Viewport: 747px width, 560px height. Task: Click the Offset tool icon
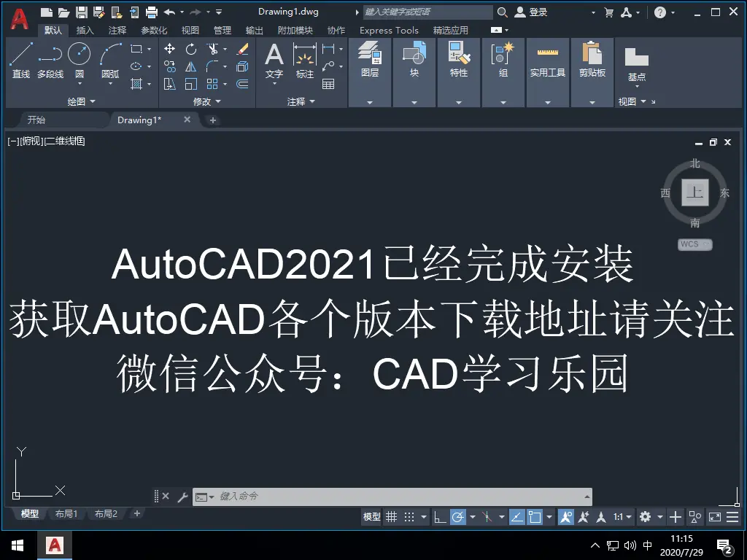pos(242,85)
